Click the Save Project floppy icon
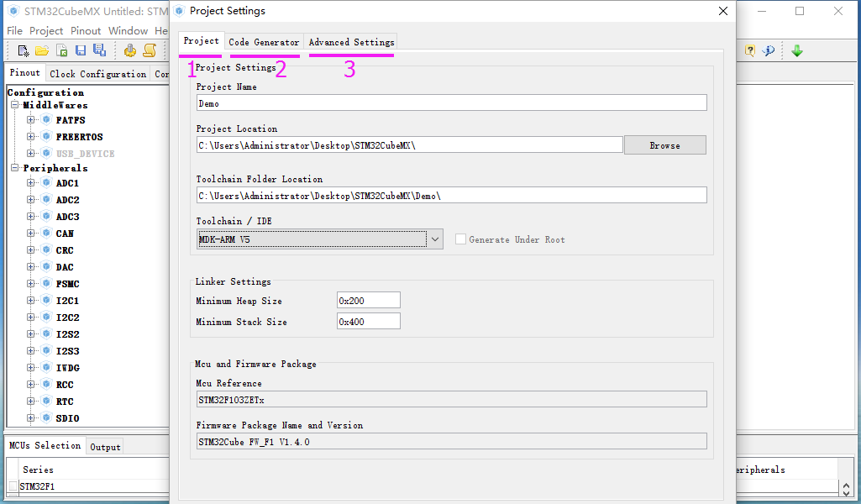Image resolution: width=861 pixels, height=504 pixels. (81, 51)
